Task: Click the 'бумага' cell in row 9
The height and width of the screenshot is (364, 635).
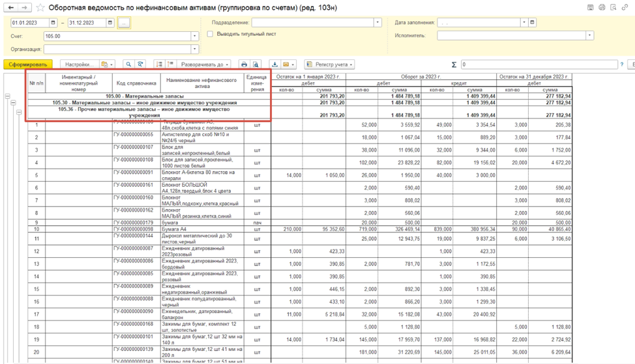Action: (203, 223)
